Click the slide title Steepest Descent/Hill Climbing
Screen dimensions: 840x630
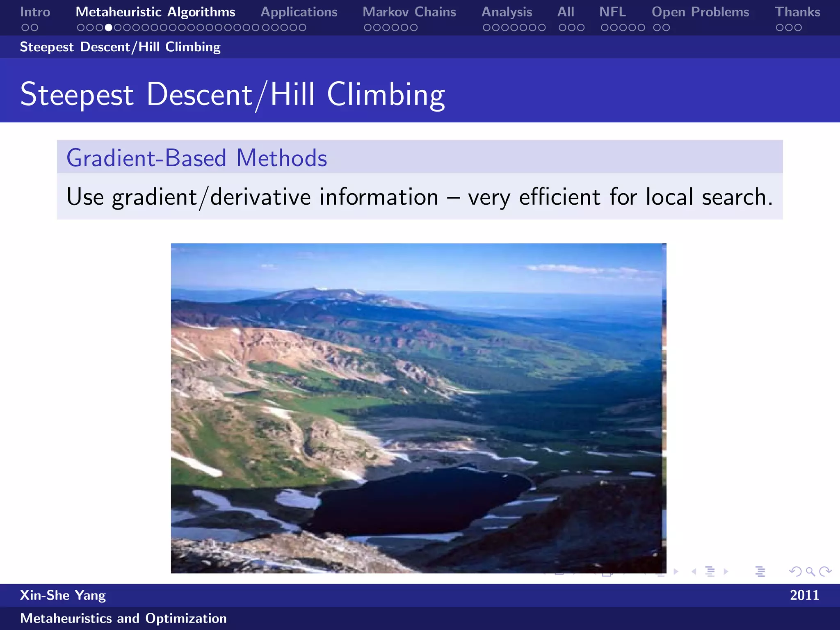233,95
